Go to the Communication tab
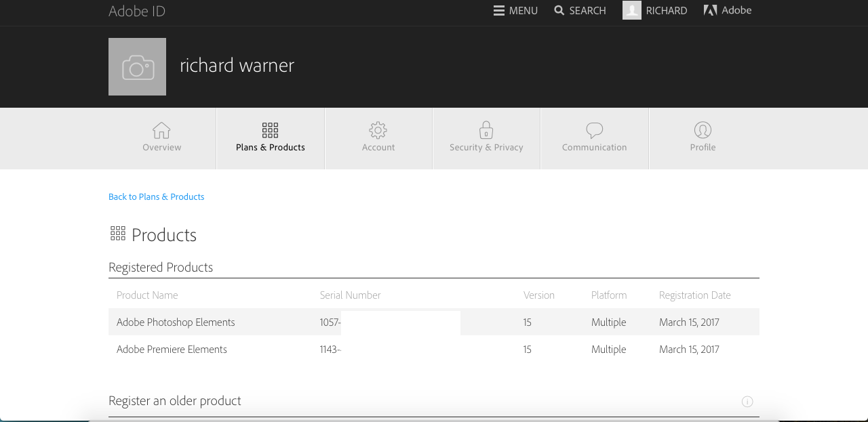This screenshot has height=422, width=868. (x=595, y=138)
